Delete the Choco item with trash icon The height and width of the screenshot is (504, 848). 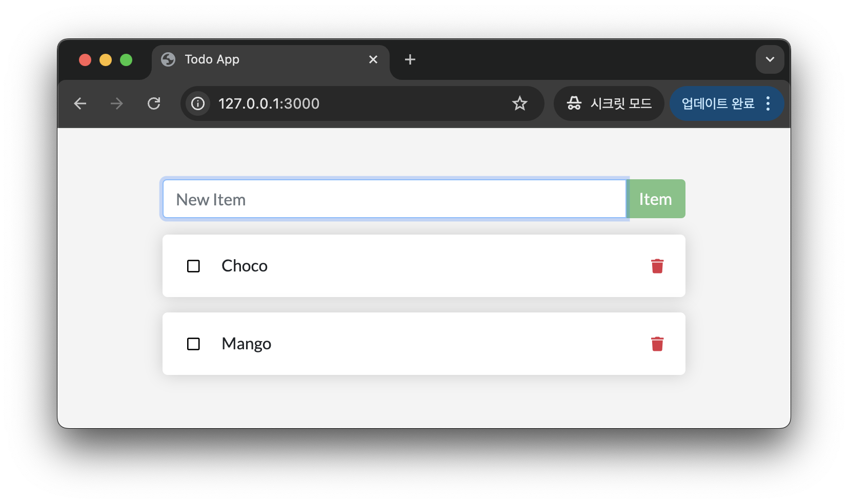657,266
